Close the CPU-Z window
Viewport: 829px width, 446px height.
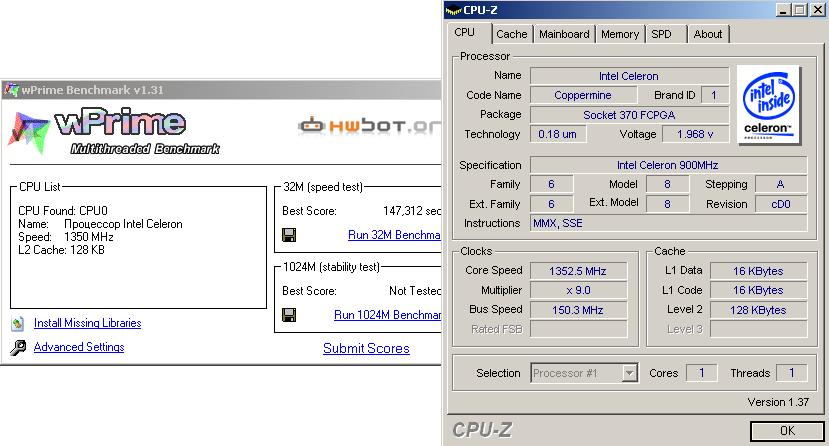[817, 10]
